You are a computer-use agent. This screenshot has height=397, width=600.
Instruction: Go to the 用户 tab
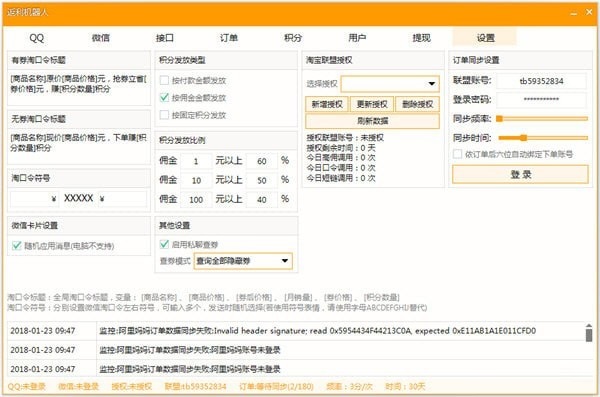357,38
